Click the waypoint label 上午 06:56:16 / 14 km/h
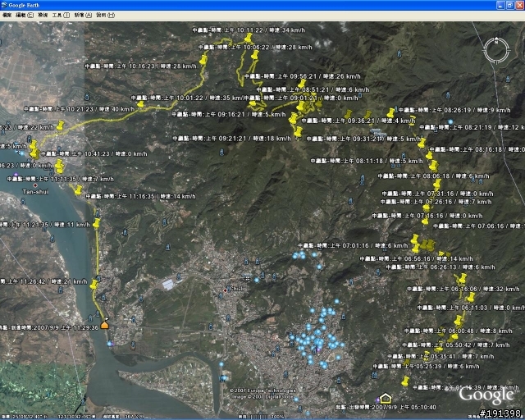Viewport: 525px width, 420px height. pos(416,258)
